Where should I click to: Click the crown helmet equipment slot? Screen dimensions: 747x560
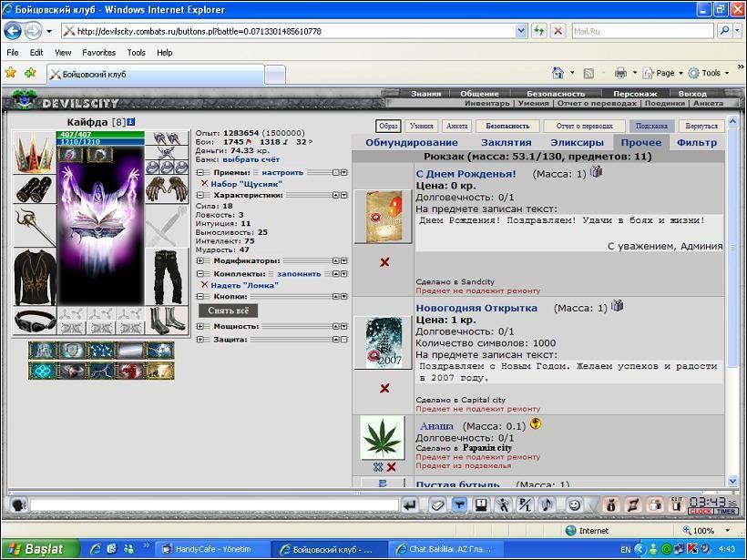pyautogui.click(x=35, y=153)
